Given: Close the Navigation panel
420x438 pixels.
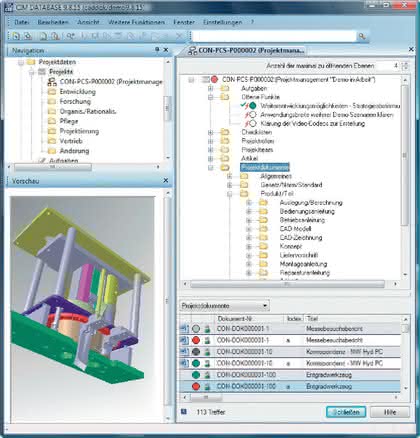Looking at the screenshot, I should coord(166,50).
